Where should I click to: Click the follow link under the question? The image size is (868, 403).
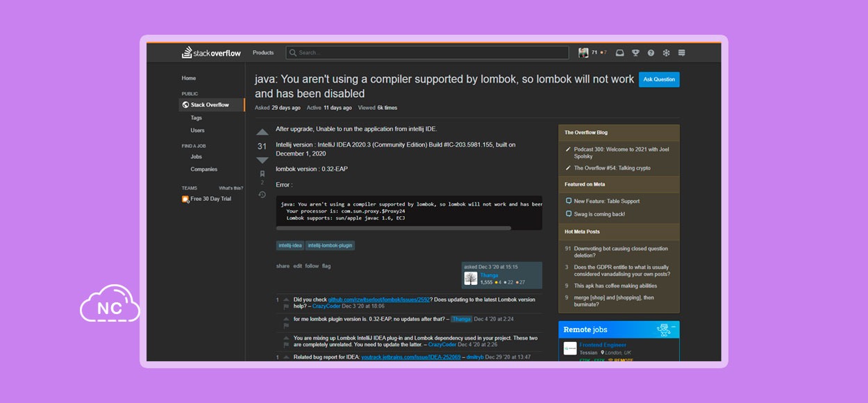(x=312, y=266)
